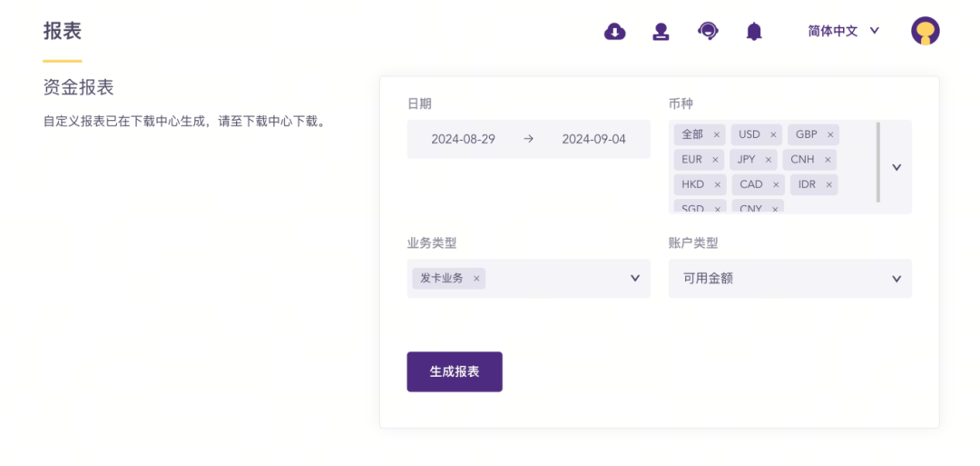Remove the CAD currency tag

pyautogui.click(x=776, y=184)
